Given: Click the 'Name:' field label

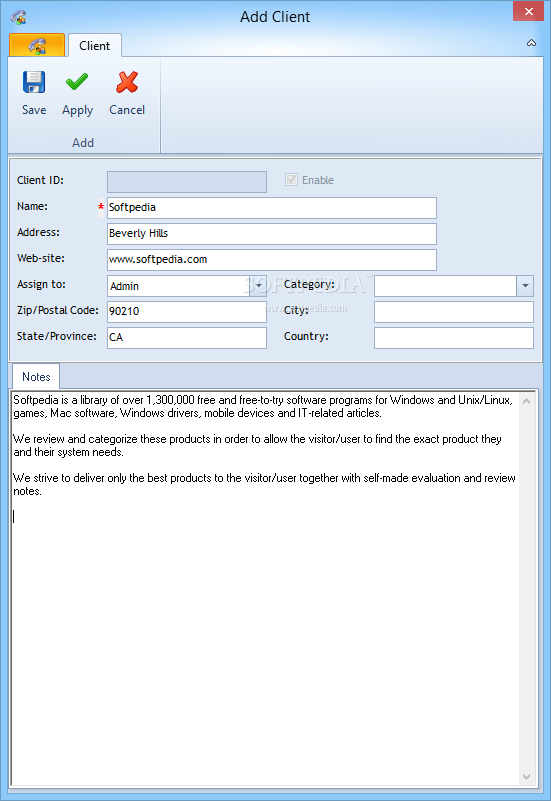Looking at the screenshot, I should (x=32, y=206).
